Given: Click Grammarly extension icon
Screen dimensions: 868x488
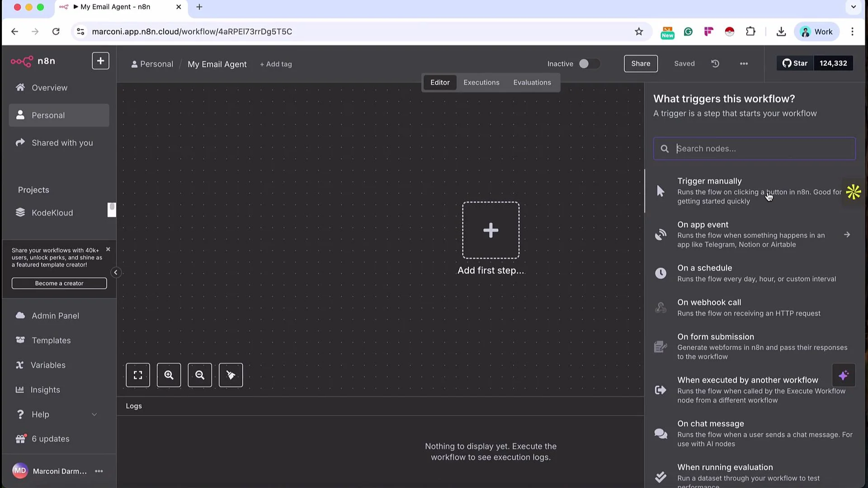Looking at the screenshot, I should 688,32.
